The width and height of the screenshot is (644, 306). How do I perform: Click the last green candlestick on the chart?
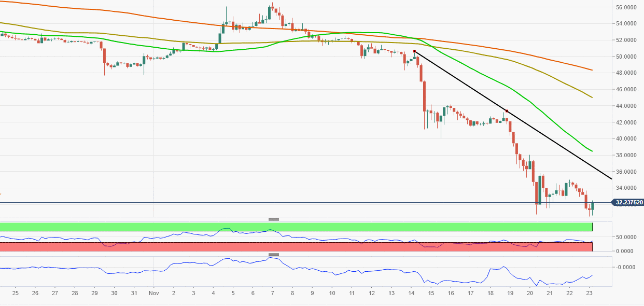tap(593, 206)
